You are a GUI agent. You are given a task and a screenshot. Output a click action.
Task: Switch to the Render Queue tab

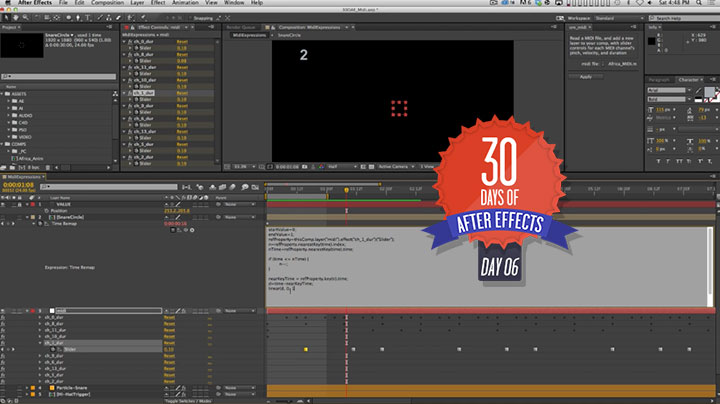(x=241, y=27)
